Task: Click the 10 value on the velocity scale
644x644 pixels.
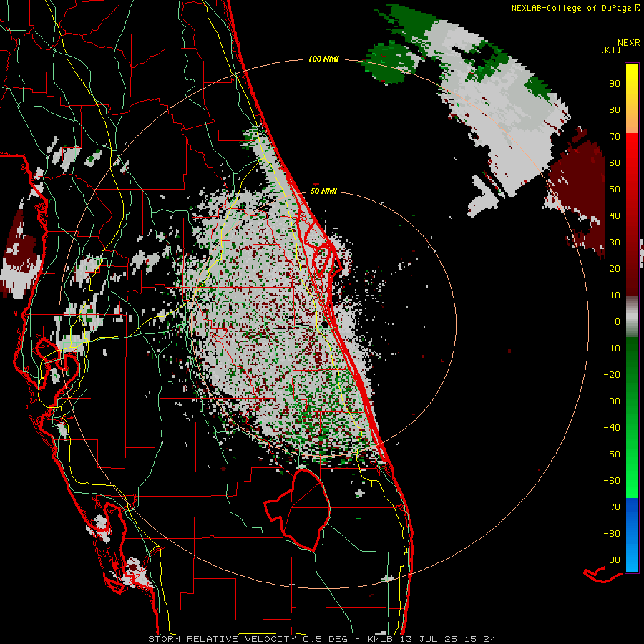Action: (x=615, y=296)
